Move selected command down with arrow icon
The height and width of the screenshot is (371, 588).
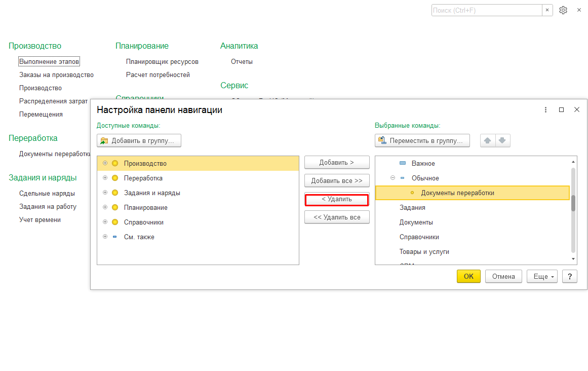[x=502, y=141]
